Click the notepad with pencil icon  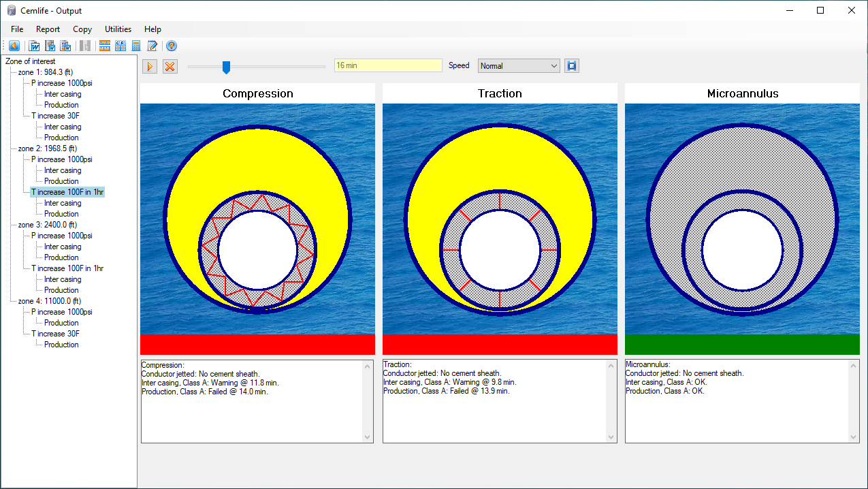[152, 46]
